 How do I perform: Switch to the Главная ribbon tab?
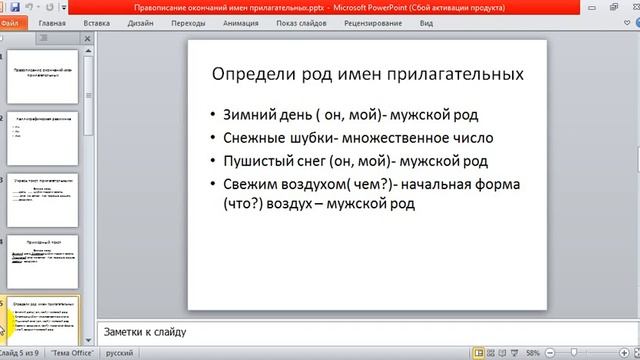click(52, 23)
